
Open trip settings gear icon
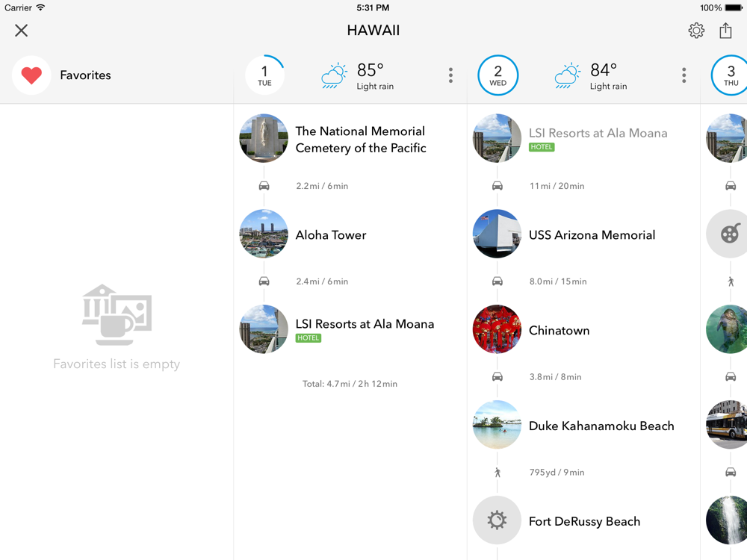tap(696, 31)
